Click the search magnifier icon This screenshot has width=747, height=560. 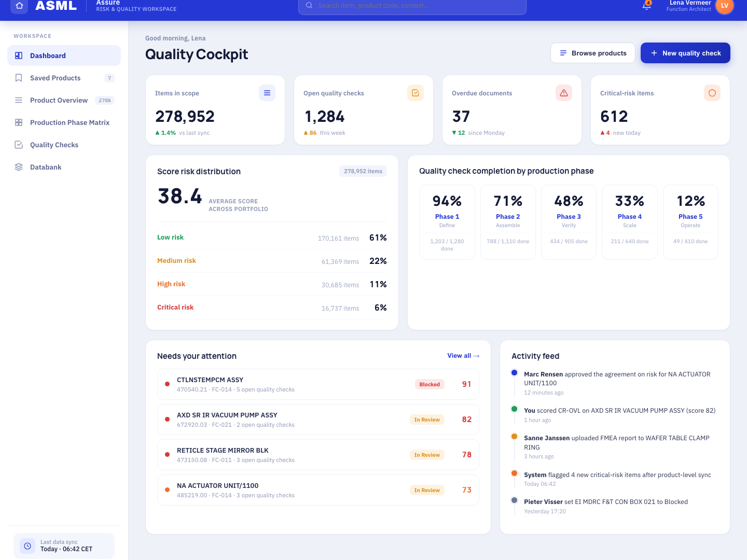[309, 5]
